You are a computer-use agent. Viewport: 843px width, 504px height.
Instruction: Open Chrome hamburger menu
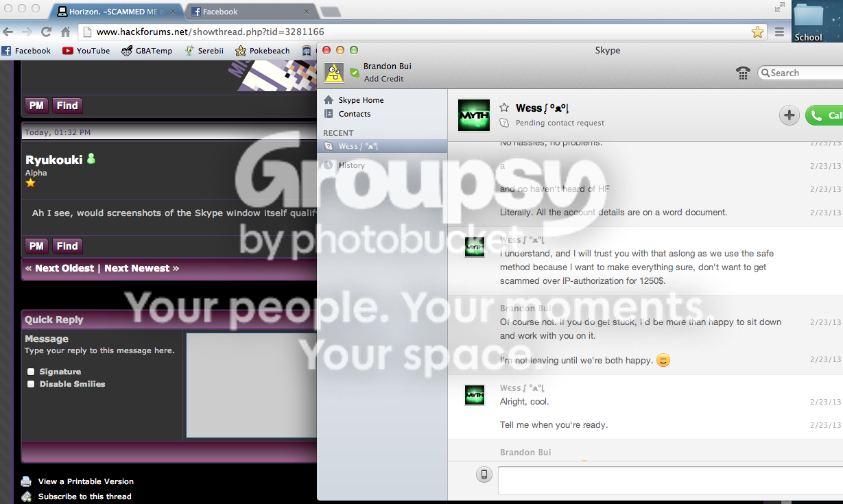click(x=779, y=32)
